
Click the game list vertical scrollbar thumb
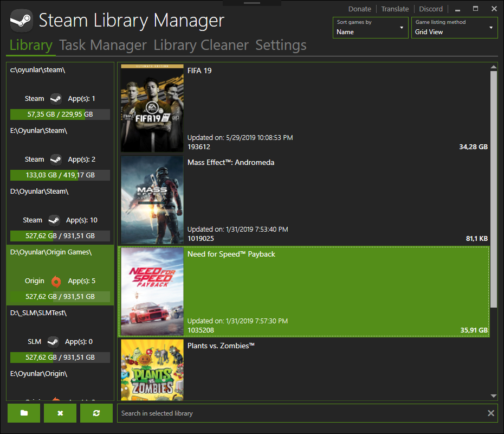(x=493, y=189)
